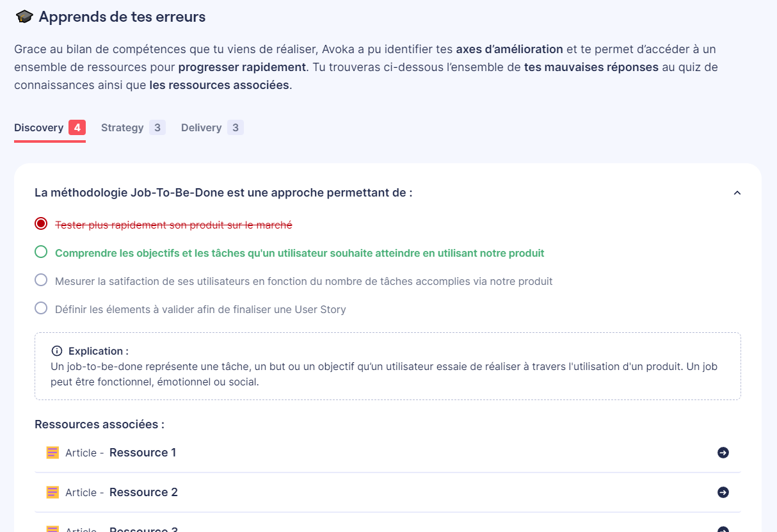Viewport: 777px width, 532px height.
Task: Open the Ressource 2 link
Action: pos(142,492)
